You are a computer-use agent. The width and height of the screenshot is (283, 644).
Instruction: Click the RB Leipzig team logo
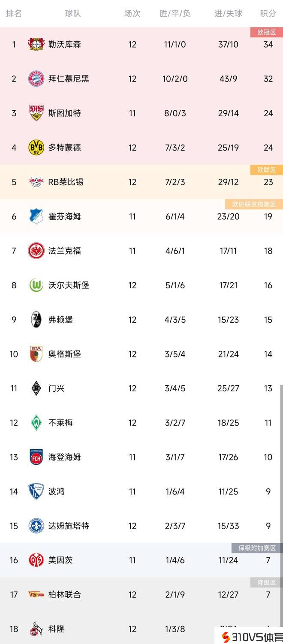(x=36, y=182)
